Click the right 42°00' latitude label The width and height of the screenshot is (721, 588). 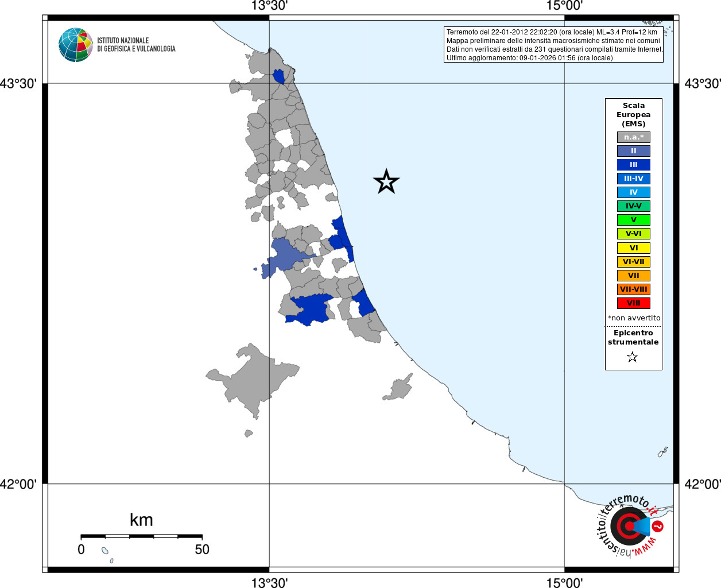pos(703,484)
